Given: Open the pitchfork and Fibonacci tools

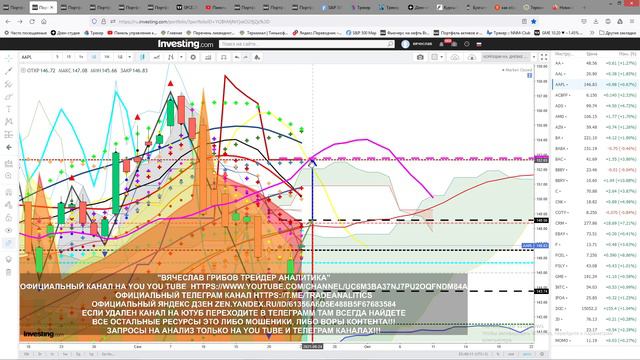Looking at the screenshot, I should click(9, 84).
